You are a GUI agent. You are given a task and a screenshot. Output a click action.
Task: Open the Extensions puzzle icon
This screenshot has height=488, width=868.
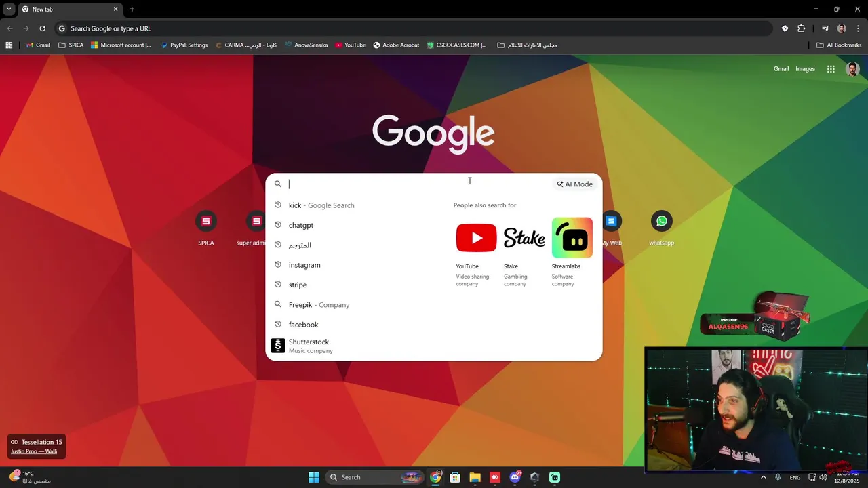802,28
